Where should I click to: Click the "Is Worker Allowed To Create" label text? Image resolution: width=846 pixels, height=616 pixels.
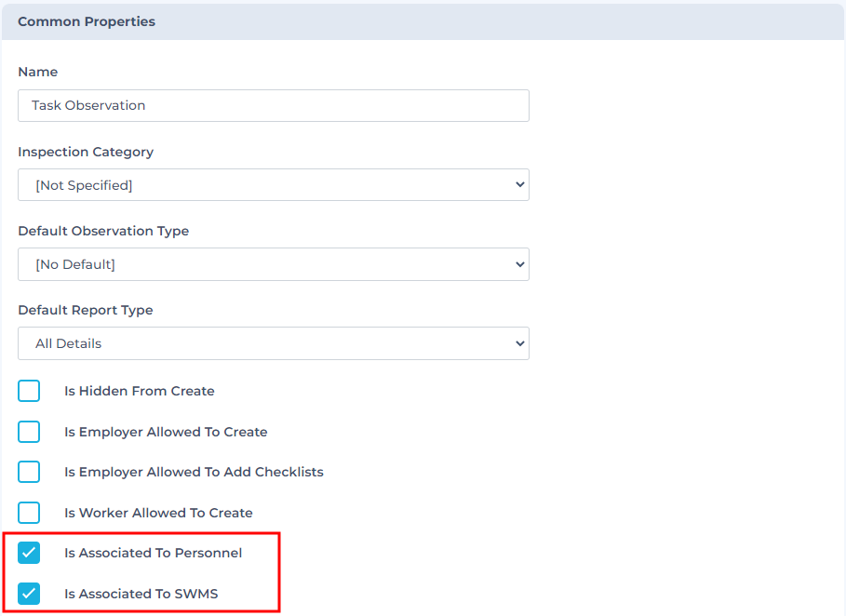[x=158, y=513]
